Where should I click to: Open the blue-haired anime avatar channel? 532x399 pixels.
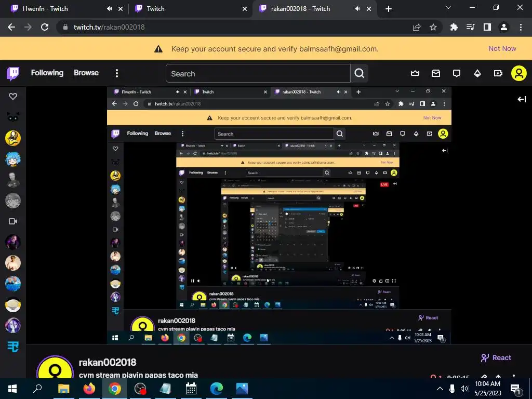coord(13,159)
